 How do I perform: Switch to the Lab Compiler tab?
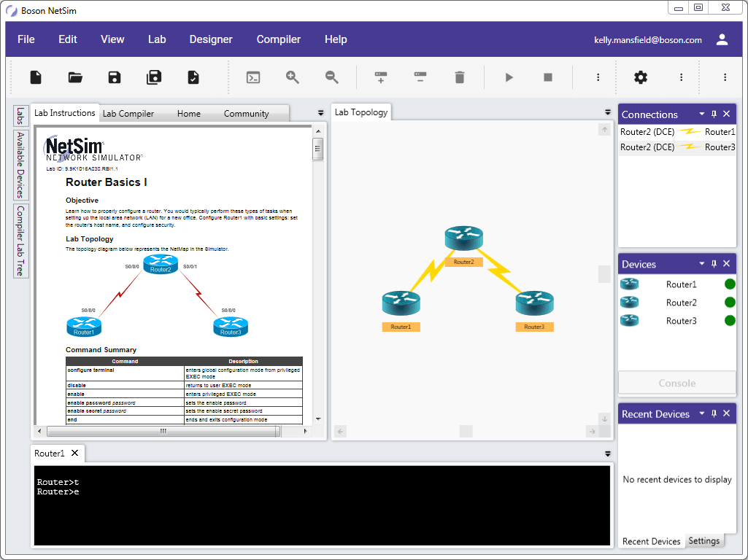[128, 114]
